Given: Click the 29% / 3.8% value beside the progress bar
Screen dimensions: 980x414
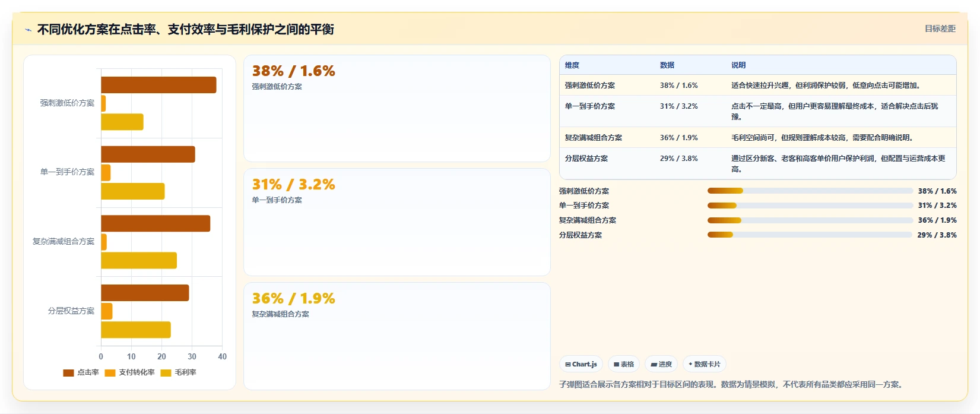Looking at the screenshot, I should coord(937,235).
